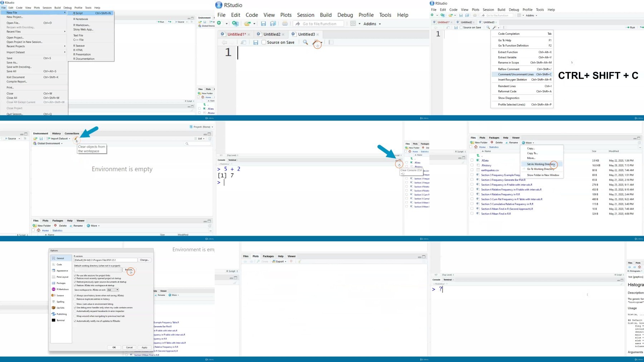Enable the Source on Save checkbox
This screenshot has height=362, width=644.
coord(264,42)
